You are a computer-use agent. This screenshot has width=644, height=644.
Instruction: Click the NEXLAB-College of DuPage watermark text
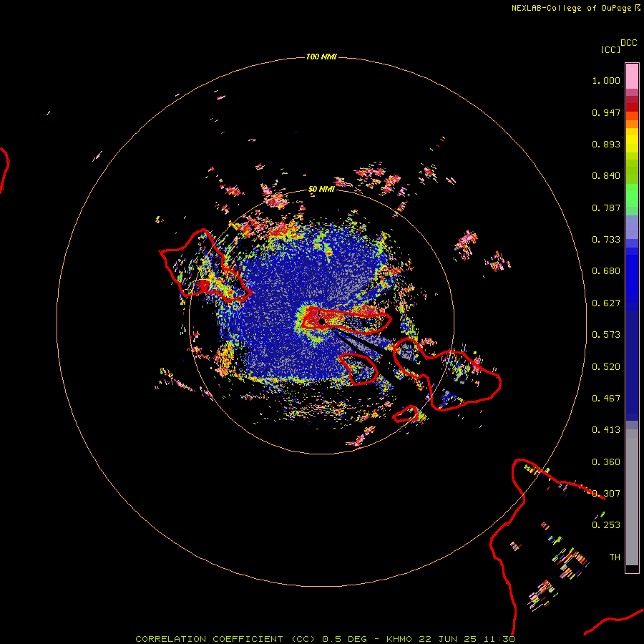point(571,8)
